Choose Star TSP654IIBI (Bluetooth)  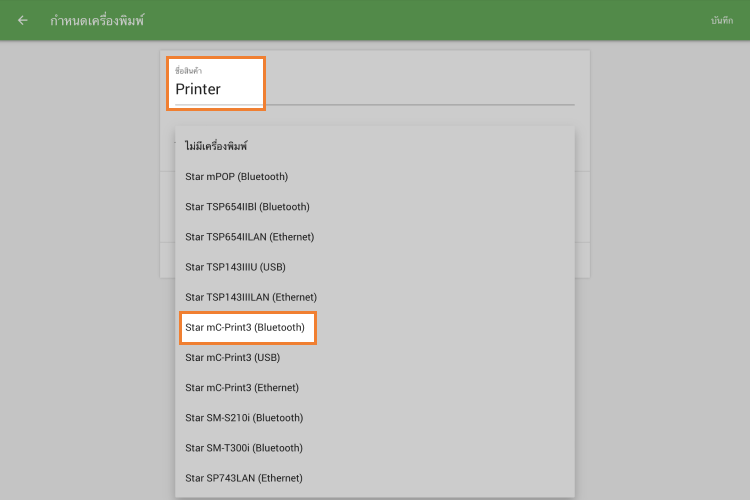pyautogui.click(x=375, y=207)
